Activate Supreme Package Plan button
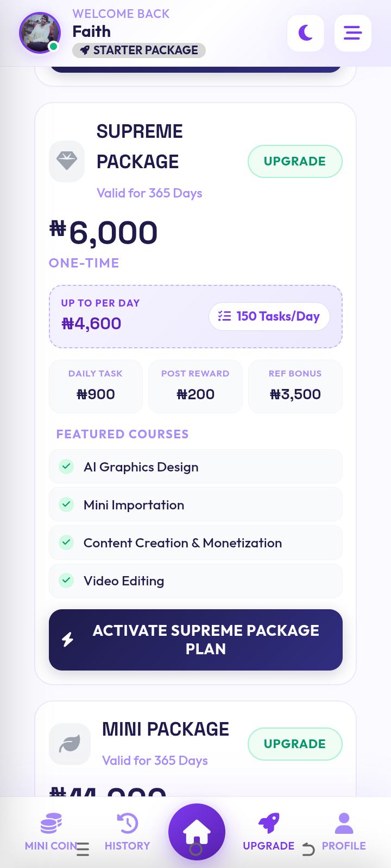Screen dimensions: 391x868 195,640
